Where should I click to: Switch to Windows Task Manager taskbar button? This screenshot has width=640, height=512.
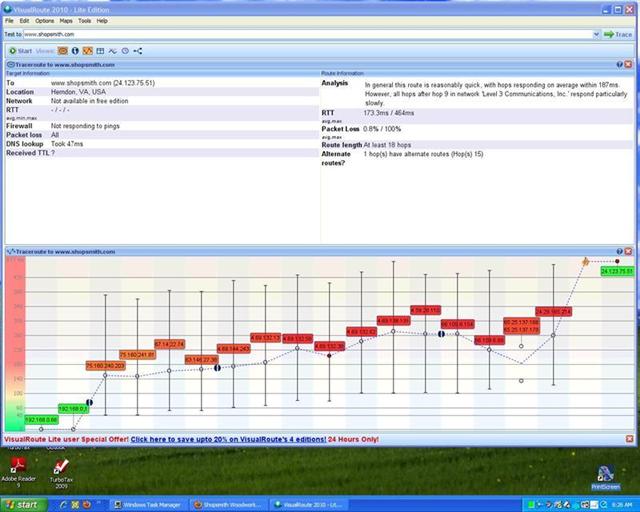click(148, 505)
